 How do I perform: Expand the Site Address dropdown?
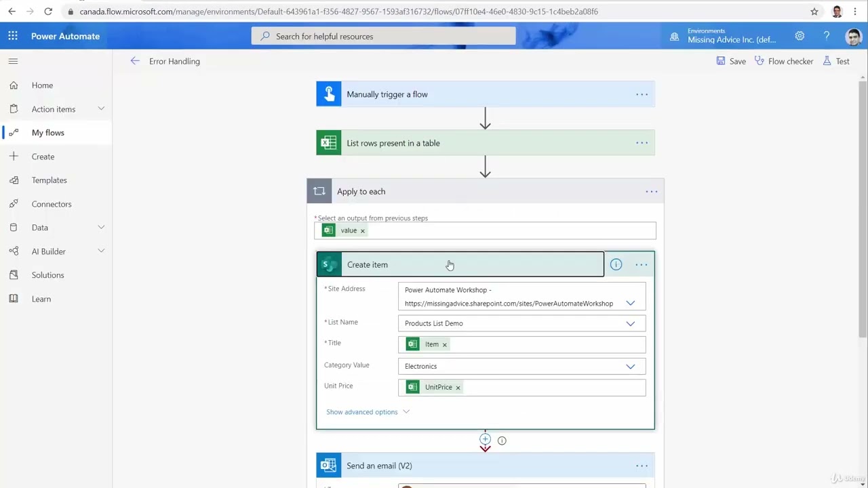coord(630,303)
